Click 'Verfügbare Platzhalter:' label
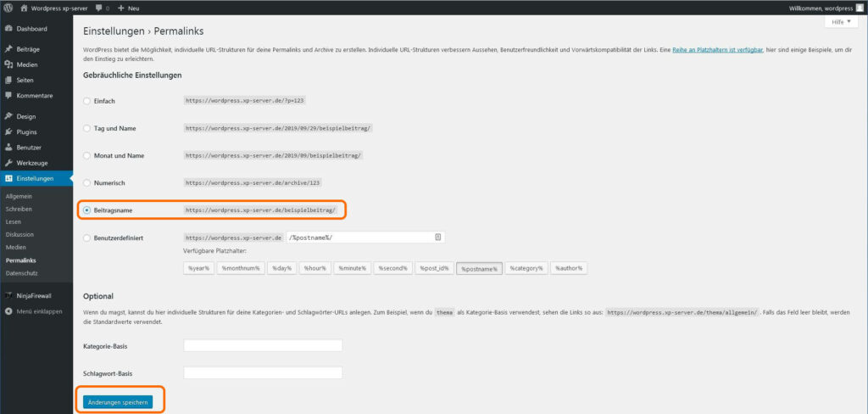The height and width of the screenshot is (414, 868). (214, 251)
